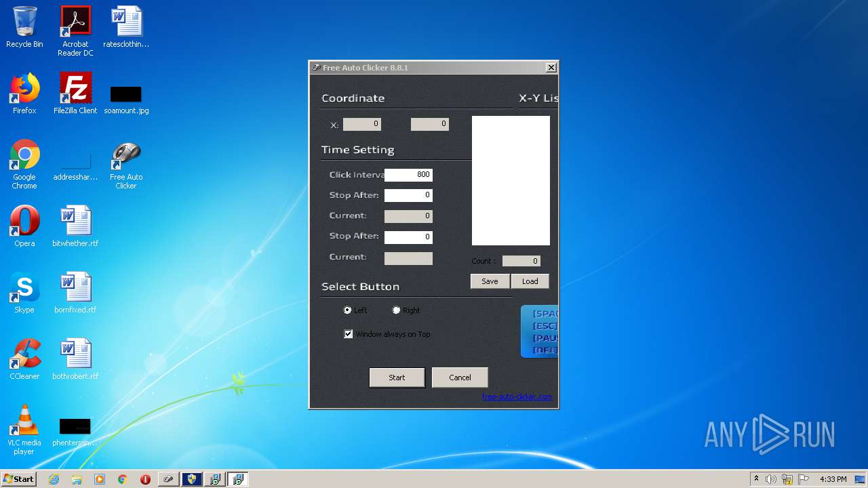Launch Acrobat Reader DC shortcut
Screen dimensions: 868x488
[75, 31]
